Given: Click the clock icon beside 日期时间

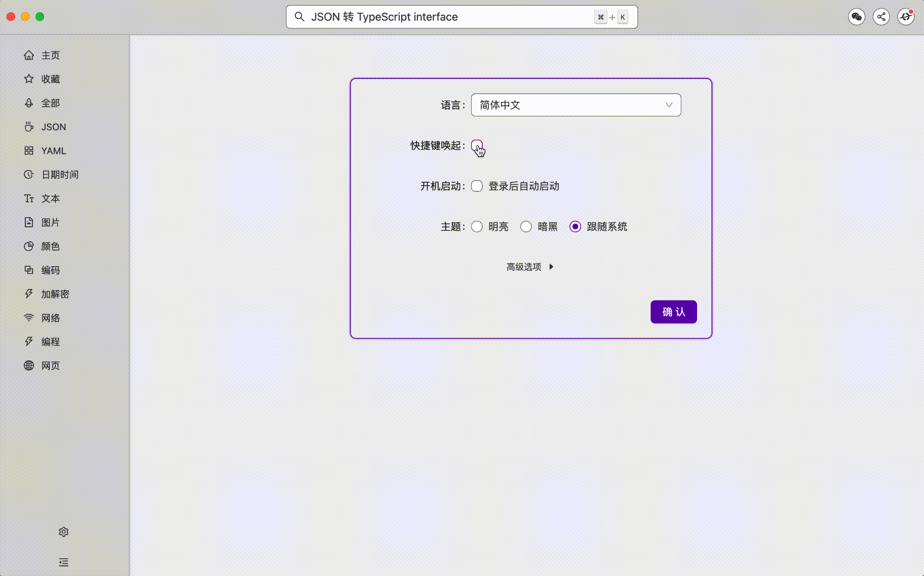Looking at the screenshot, I should [29, 174].
